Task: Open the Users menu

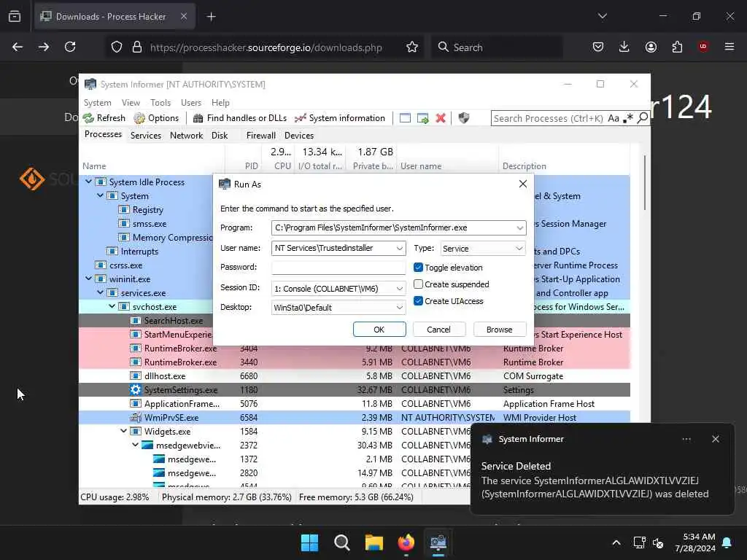Action: pos(191,102)
